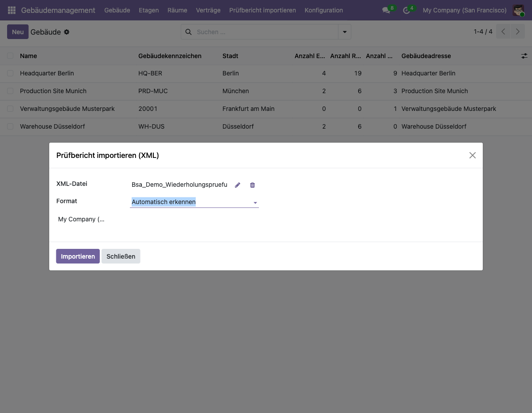The image size is (532, 413).
Task: Click the pencil icon to edit XML file
Action: pos(238,185)
